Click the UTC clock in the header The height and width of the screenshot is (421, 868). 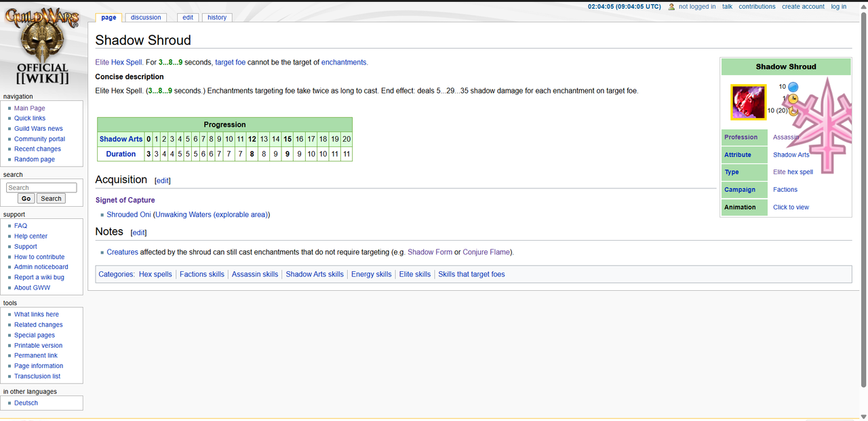(624, 7)
